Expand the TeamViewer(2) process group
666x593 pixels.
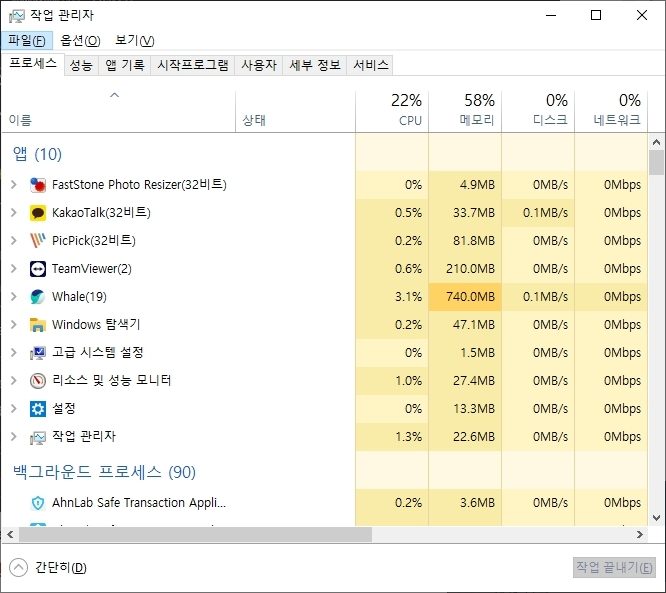coord(14,269)
